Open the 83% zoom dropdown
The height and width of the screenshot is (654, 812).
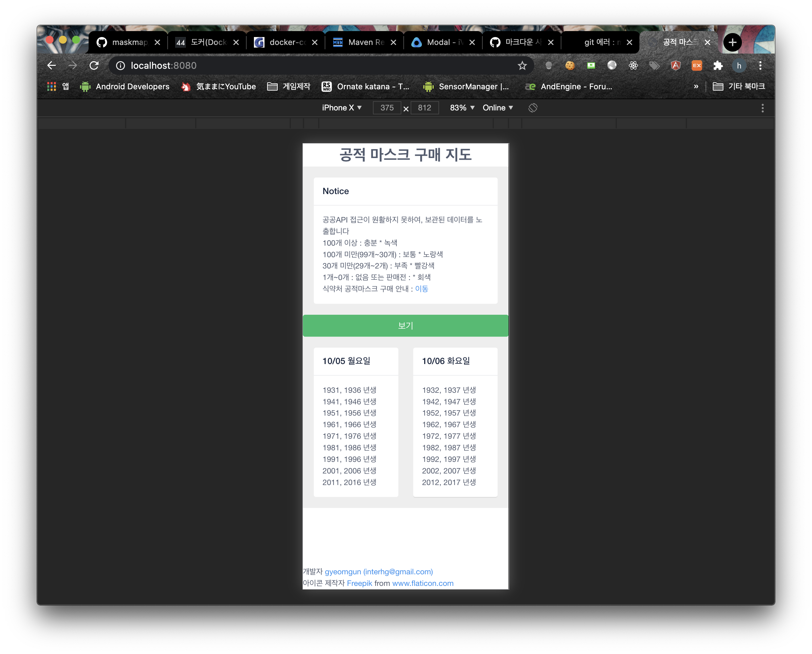461,108
